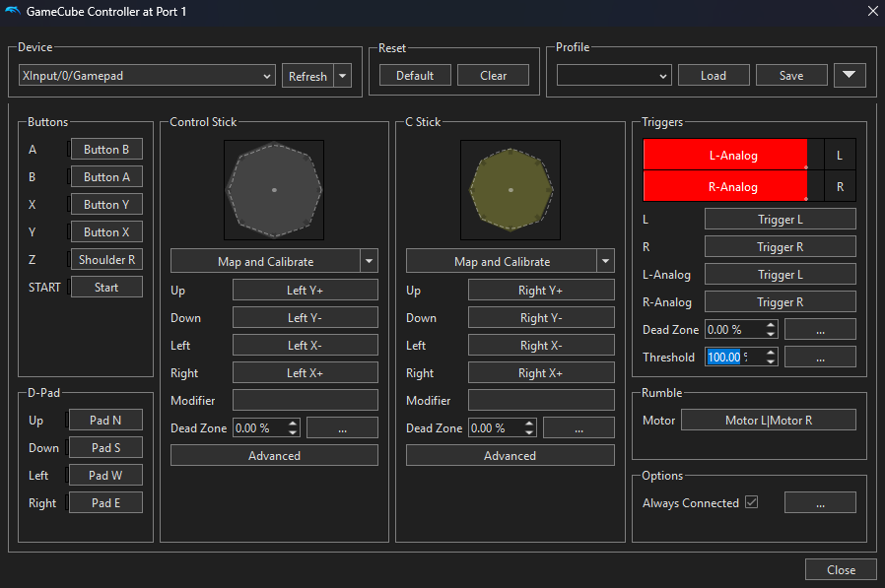Expand the Refresh dropdown arrow
Viewport: 885px width, 588px height.
pyautogui.click(x=343, y=76)
